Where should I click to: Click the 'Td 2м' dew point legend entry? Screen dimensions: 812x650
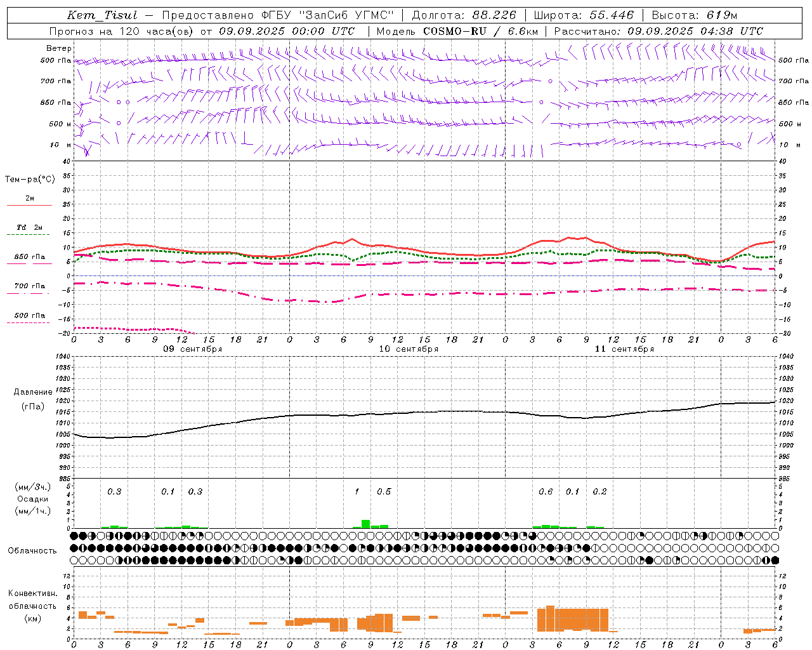click(x=30, y=227)
